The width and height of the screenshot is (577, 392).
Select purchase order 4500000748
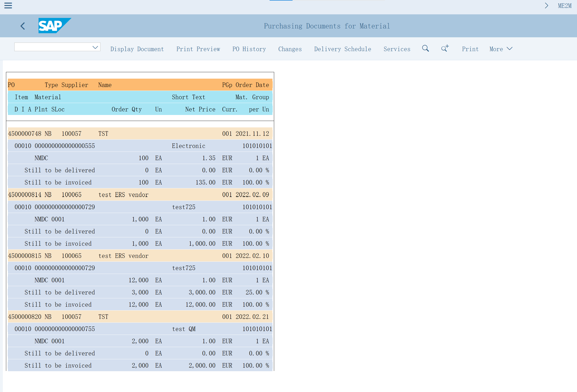coord(25,134)
